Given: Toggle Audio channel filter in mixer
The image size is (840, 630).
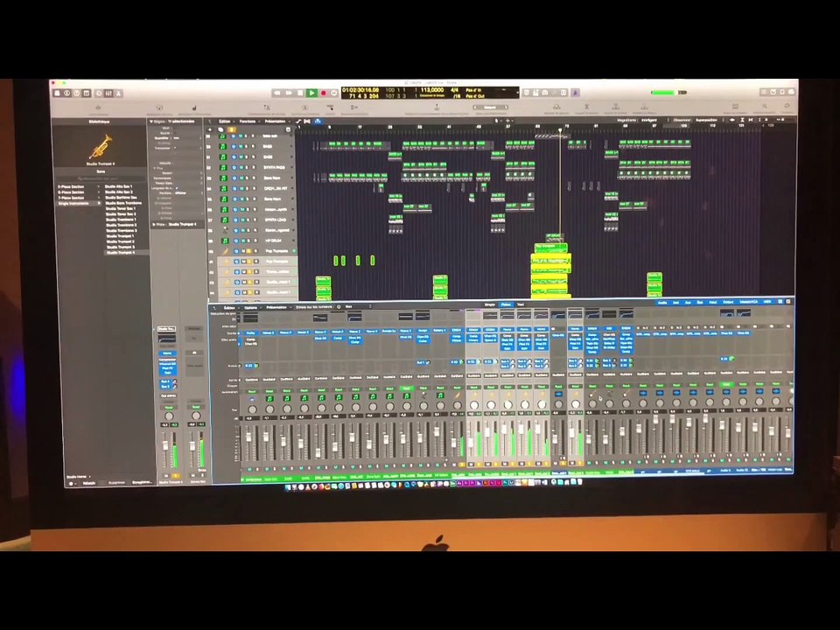Looking at the screenshot, I should [x=662, y=303].
